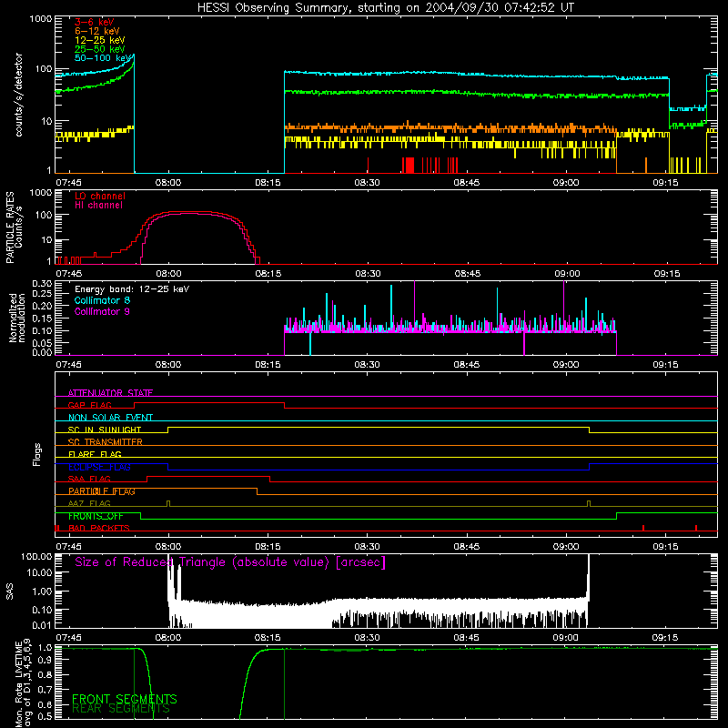
Task: Click the 0.7 livetime axis value
Action: 45,690
